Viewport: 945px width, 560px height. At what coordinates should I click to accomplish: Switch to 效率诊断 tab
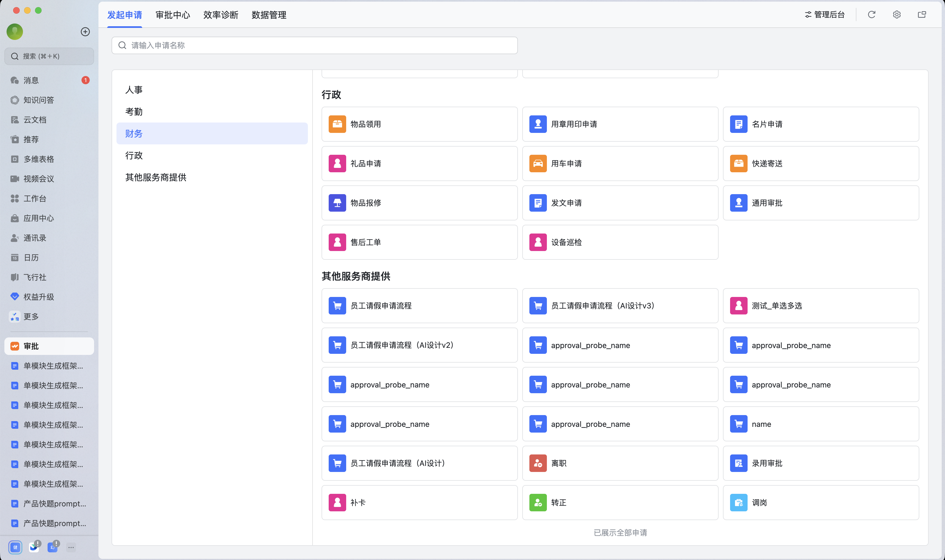coord(221,15)
